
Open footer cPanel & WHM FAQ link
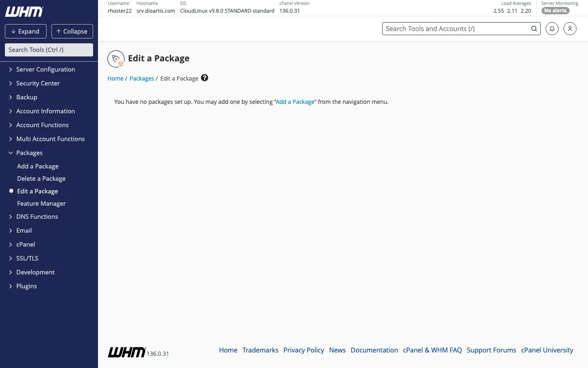click(x=432, y=350)
